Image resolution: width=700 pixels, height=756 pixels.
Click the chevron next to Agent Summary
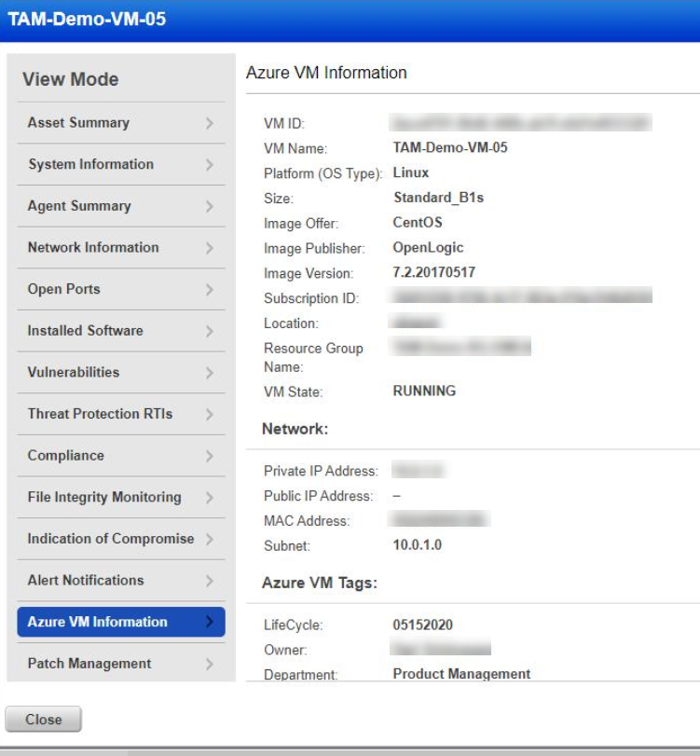click(209, 206)
